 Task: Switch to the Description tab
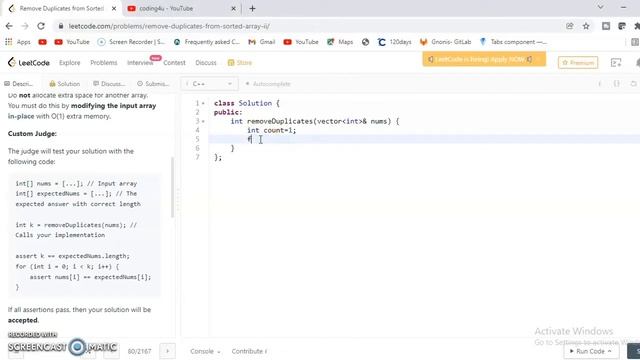coord(19,84)
